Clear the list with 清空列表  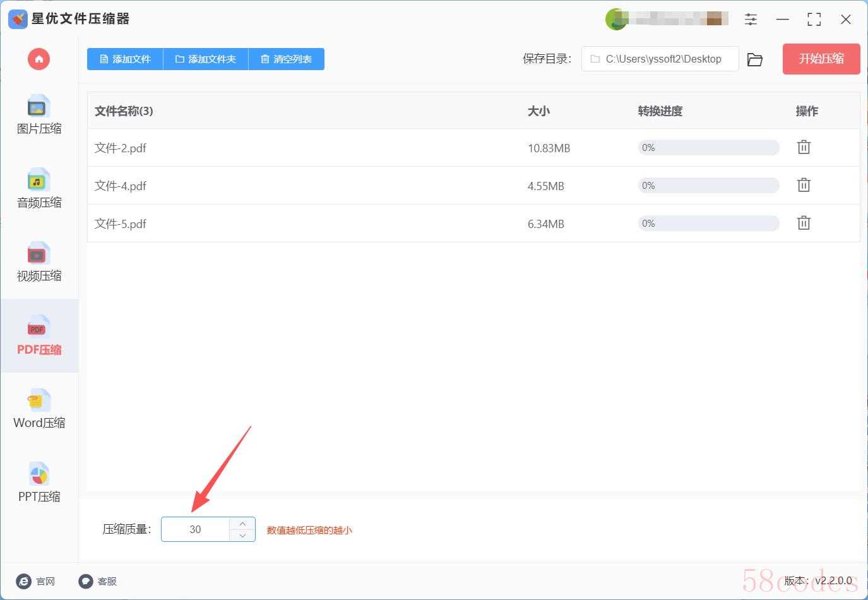[x=287, y=59]
